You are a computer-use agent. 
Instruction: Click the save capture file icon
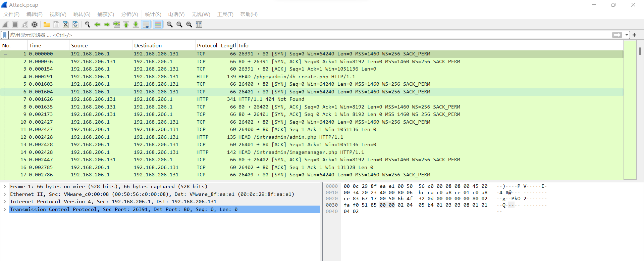point(56,25)
